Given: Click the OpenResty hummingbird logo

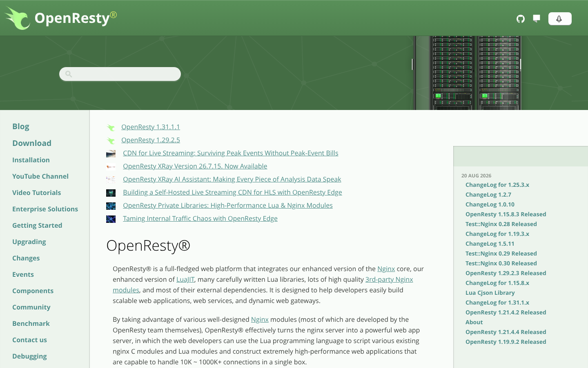Looking at the screenshot, I should [x=18, y=18].
